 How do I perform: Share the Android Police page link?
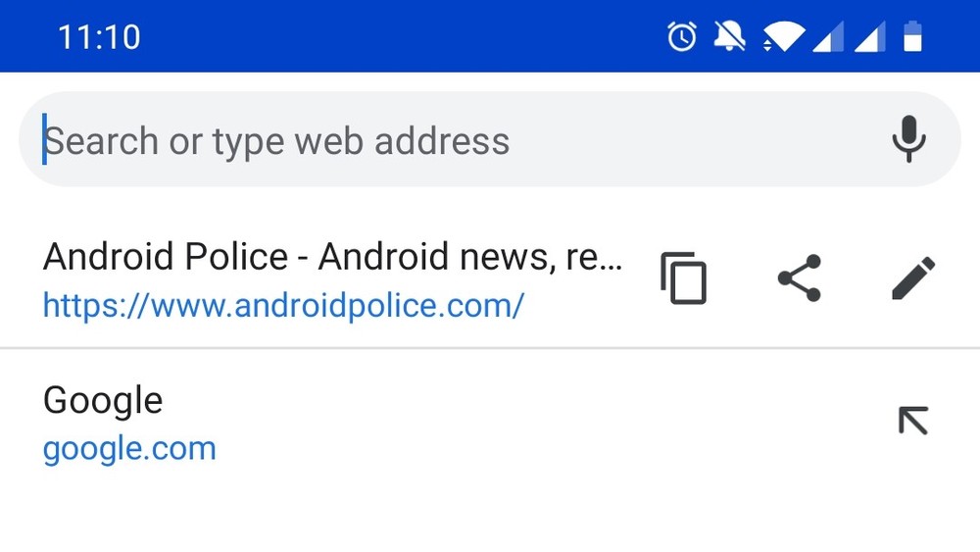tap(799, 278)
